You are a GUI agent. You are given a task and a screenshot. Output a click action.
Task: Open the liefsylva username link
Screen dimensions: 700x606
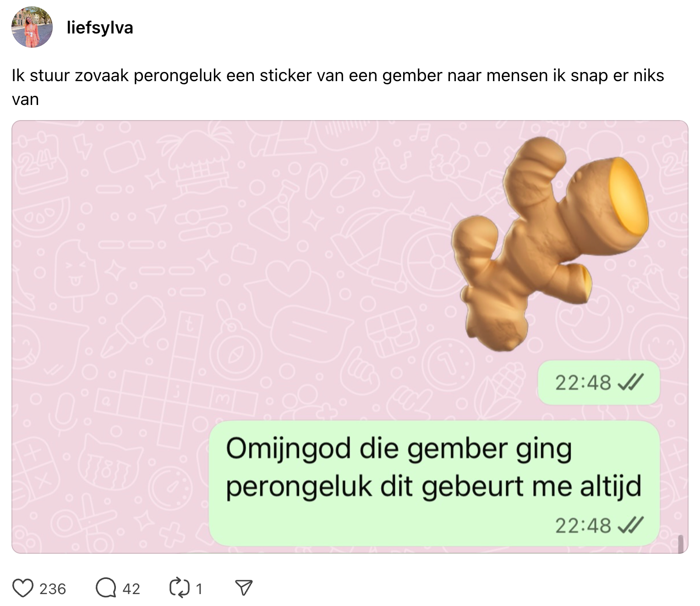click(x=100, y=28)
